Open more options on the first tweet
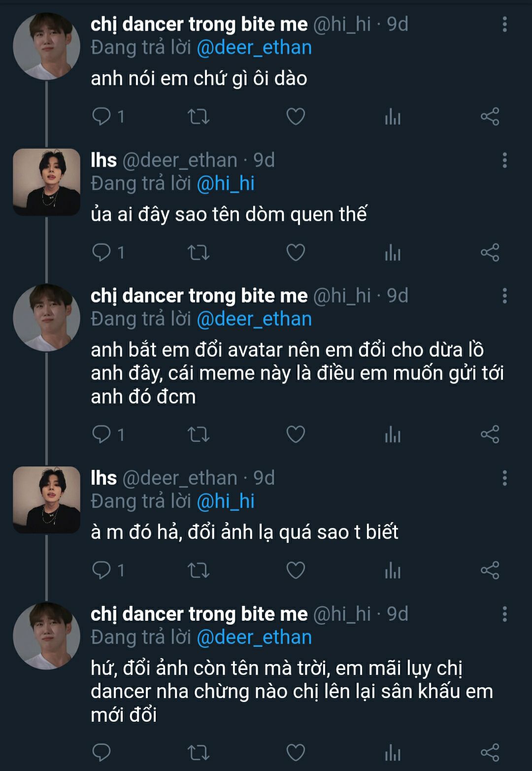This screenshot has height=771, width=532. (504, 24)
